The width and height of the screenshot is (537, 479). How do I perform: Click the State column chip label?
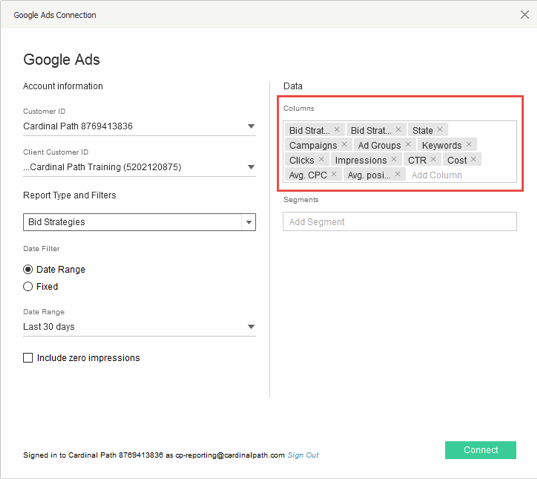tap(423, 130)
